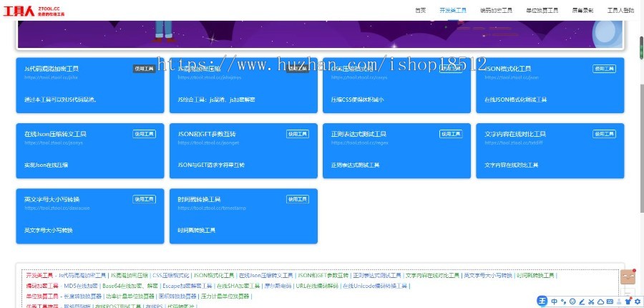This screenshot has height=308, width=644.
Task: Go to the 首页 nav item
Action: (x=420, y=11)
